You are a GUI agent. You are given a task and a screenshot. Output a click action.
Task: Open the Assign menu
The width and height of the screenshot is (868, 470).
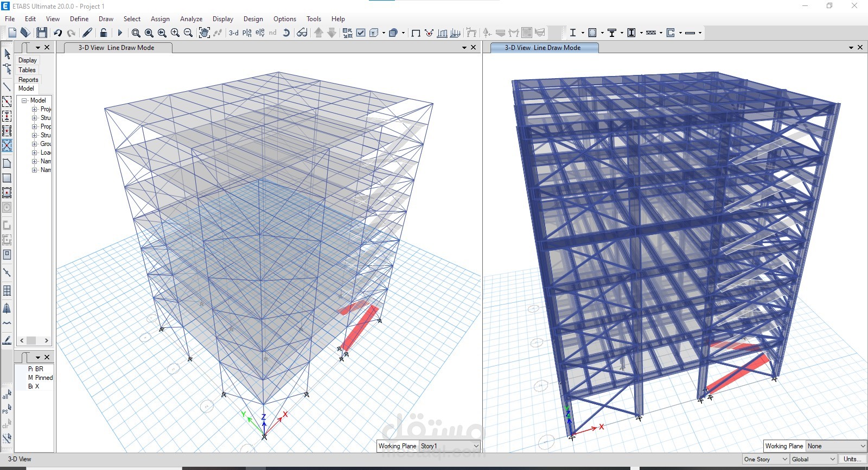click(160, 19)
